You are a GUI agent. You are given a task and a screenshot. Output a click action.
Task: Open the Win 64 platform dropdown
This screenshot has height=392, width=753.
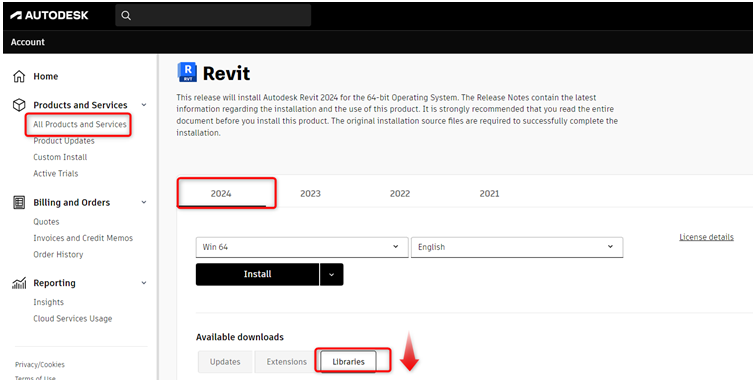point(302,247)
